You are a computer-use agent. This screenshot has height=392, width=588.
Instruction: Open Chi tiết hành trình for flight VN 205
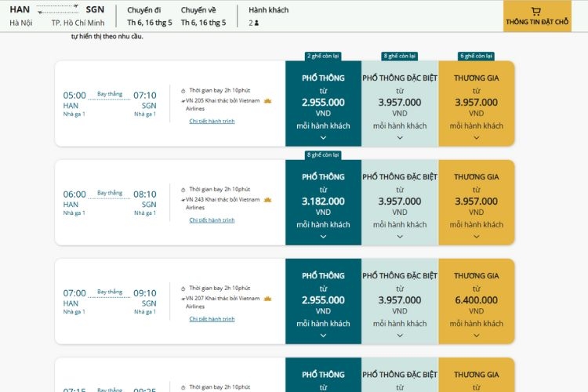tap(212, 122)
